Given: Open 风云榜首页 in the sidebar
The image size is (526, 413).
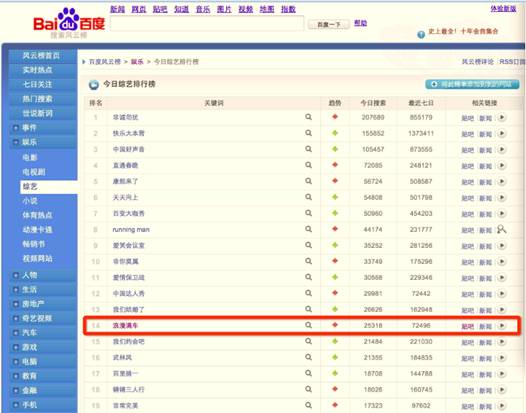Looking at the screenshot, I should tap(41, 56).
